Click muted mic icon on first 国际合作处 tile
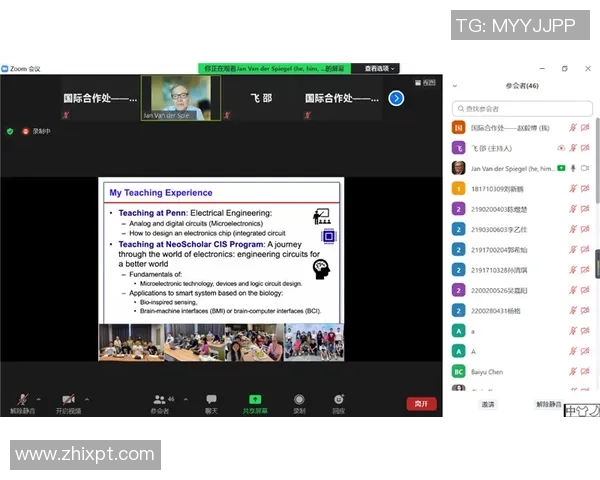The image size is (600, 480). pos(66,114)
